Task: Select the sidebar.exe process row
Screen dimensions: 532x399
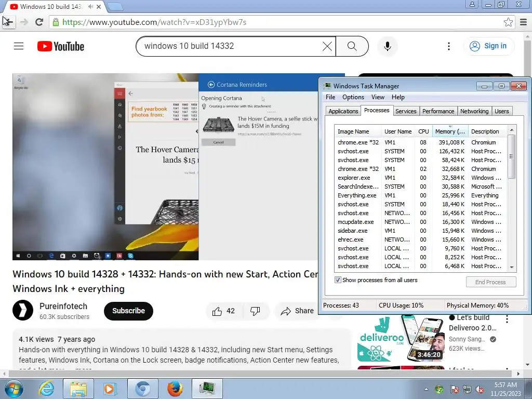Action: point(421,231)
